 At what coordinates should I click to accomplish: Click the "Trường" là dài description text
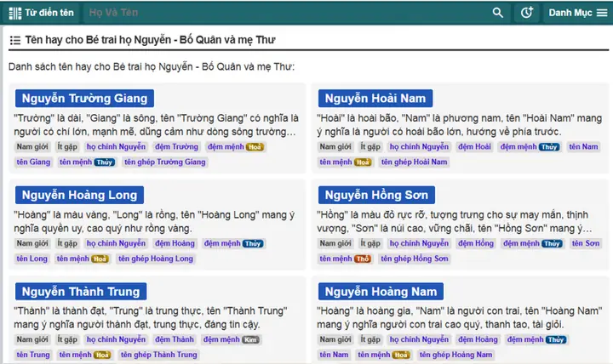(156, 125)
